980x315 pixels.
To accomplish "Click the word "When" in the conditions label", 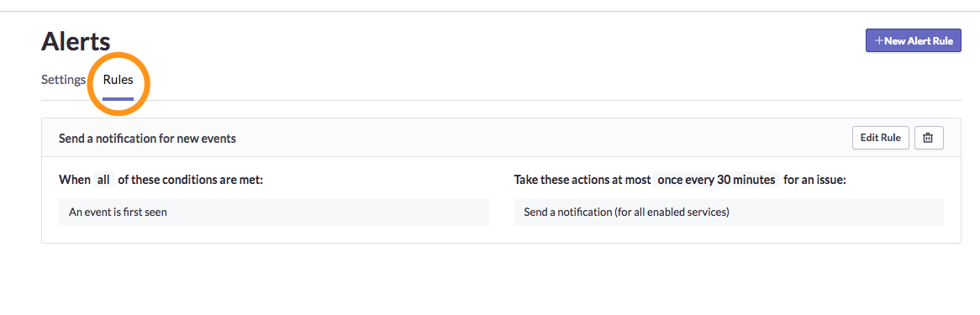I will (74, 180).
